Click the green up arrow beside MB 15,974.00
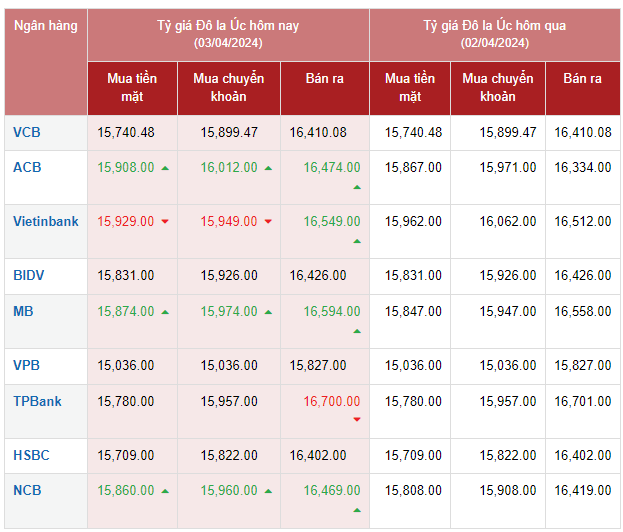Image resolution: width=623 pixels, height=532 pixels. [268, 312]
